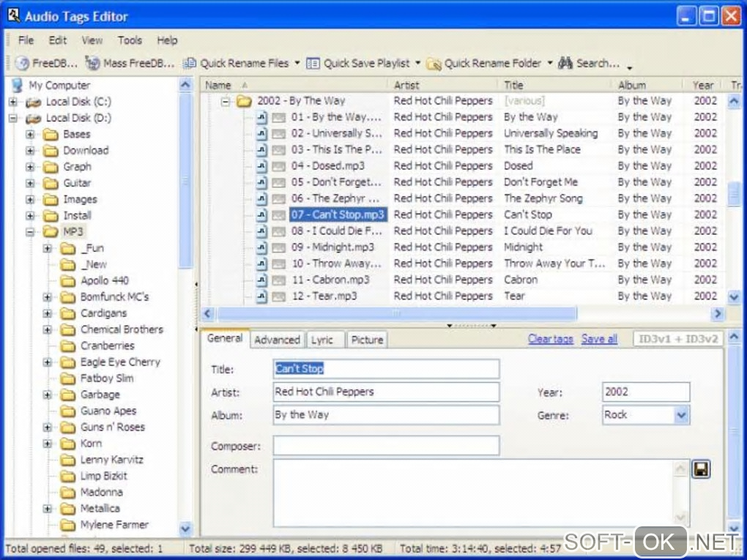
Task: Open Quick Save Playlist dropdown arrow
Action: (x=417, y=63)
